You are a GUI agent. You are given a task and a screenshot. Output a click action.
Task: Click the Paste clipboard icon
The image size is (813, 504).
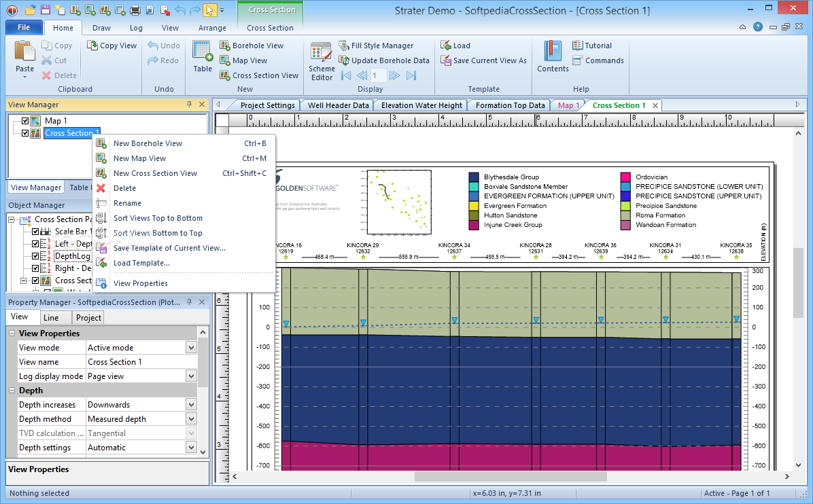[24, 52]
